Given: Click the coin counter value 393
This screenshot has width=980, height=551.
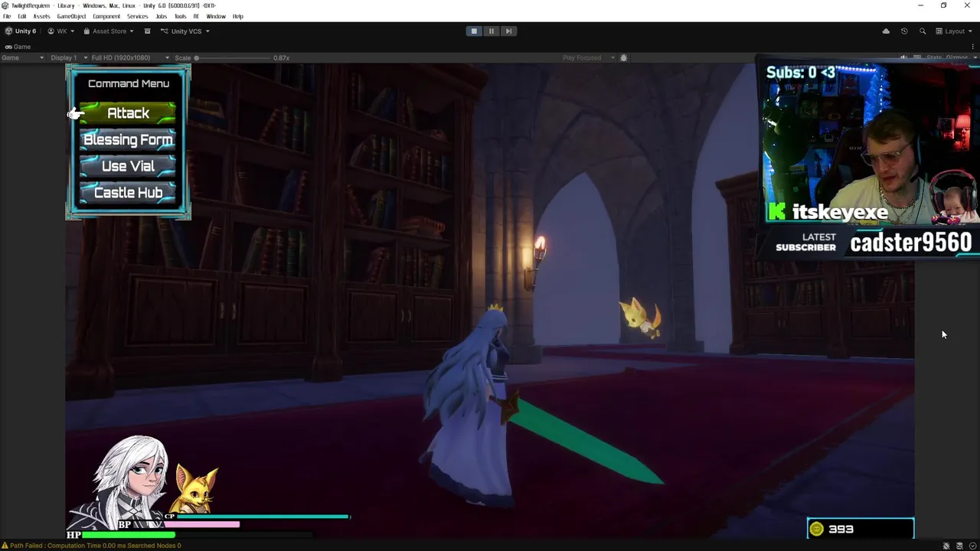Looking at the screenshot, I should (x=841, y=529).
